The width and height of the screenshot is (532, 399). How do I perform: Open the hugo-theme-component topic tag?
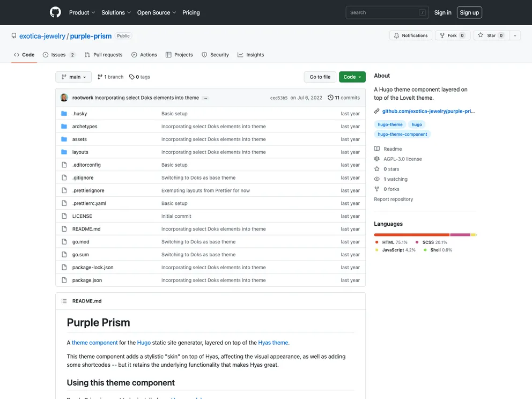pyautogui.click(x=402, y=134)
